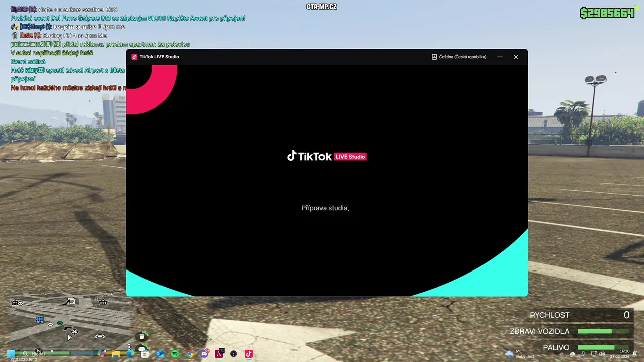Click the 'Event začíná' chat line
This screenshot has height=362, width=644.
point(28,62)
